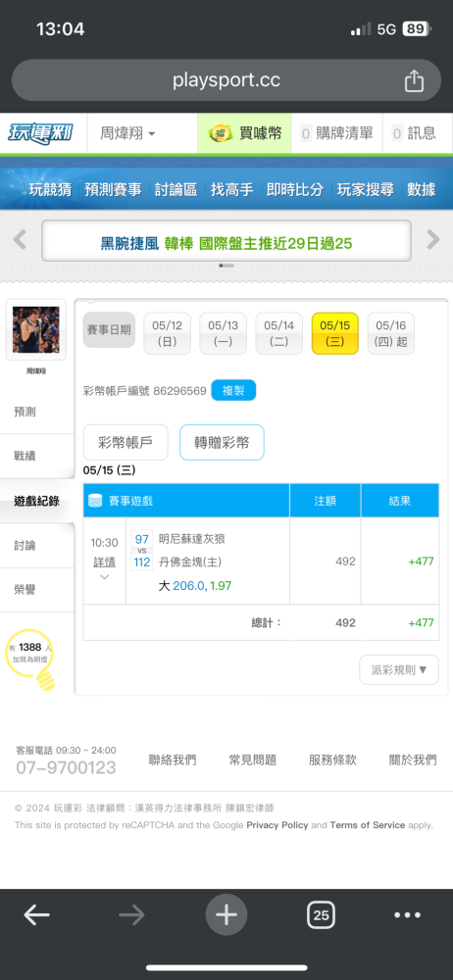Viewport: 453px width, 980px height.
Task: Tap the light bulb 加我為明燈 icon
Action: click(30, 659)
